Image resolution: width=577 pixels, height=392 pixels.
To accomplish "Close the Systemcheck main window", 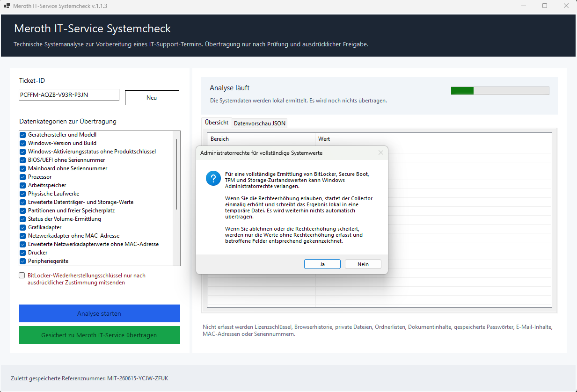I will (x=566, y=6).
